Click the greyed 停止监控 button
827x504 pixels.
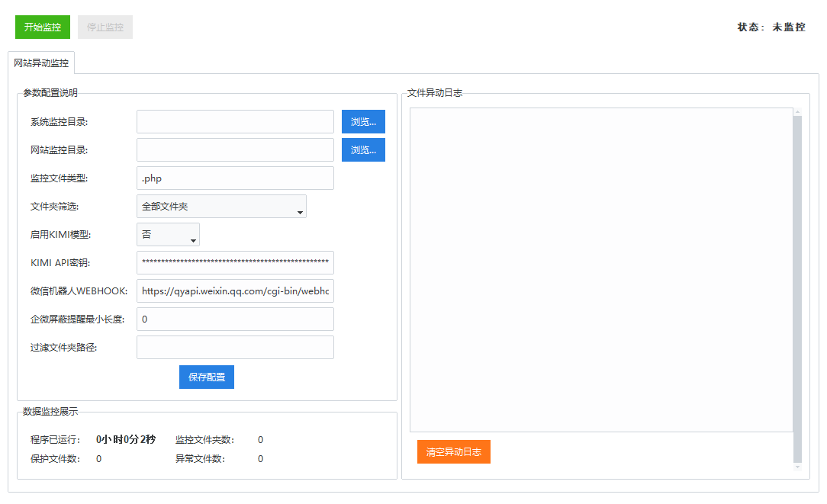105,27
